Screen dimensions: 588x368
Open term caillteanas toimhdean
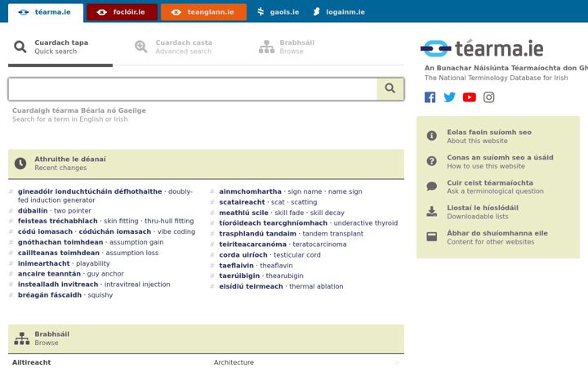[x=59, y=253]
